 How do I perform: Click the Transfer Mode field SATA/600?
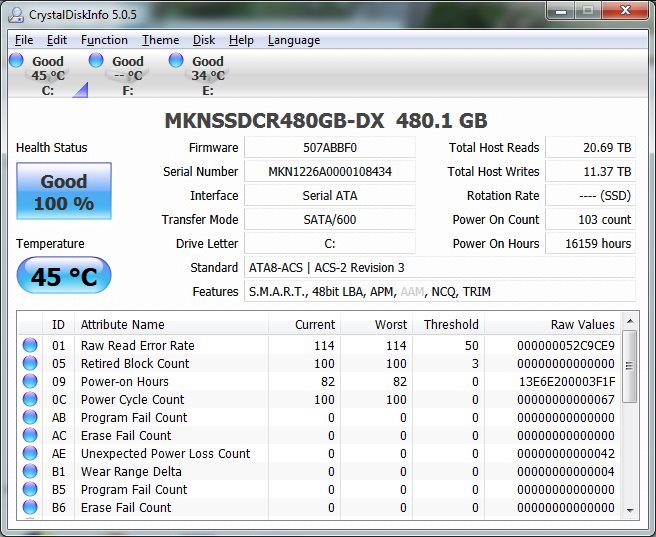[x=330, y=220]
